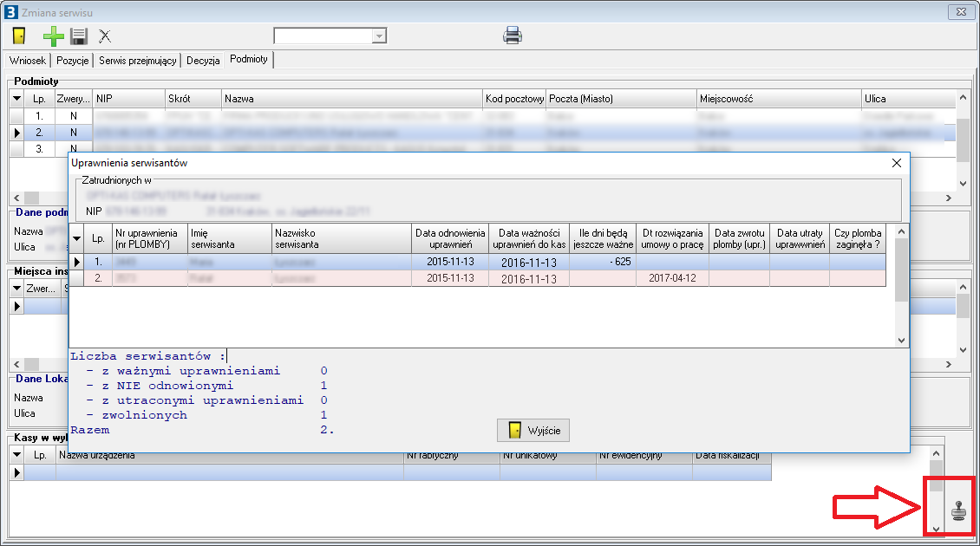Select Podmioty row number 1.

click(x=482, y=116)
